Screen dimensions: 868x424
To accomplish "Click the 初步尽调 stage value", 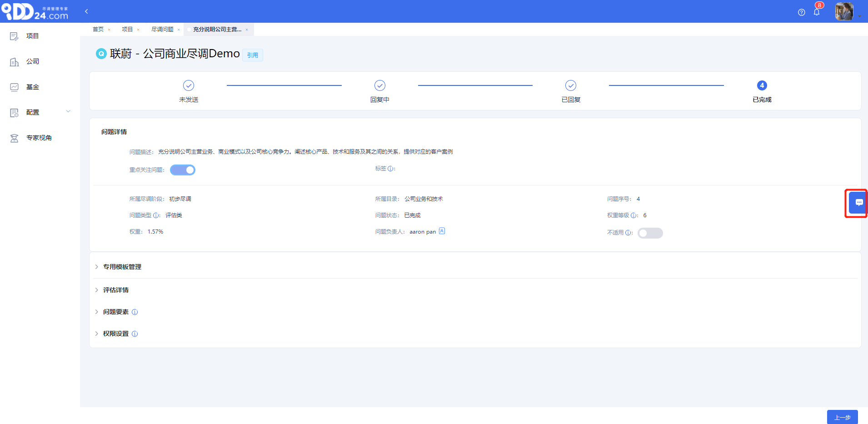I will [180, 199].
